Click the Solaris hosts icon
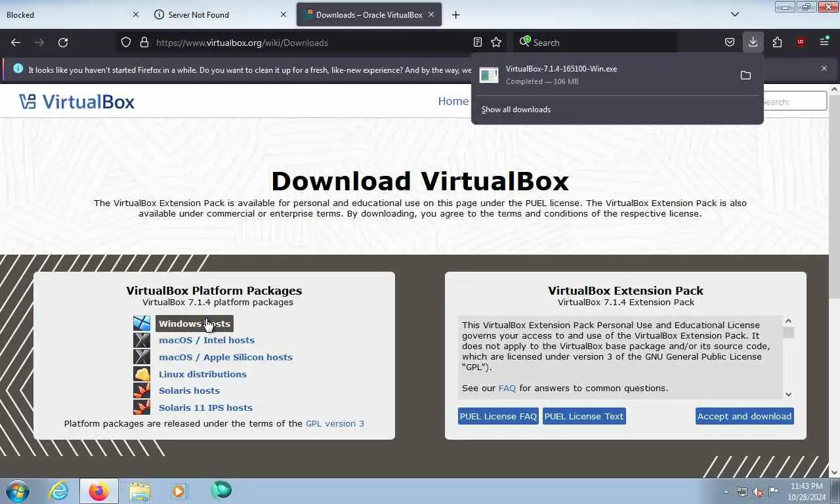This screenshot has height=504, width=840. (x=142, y=390)
